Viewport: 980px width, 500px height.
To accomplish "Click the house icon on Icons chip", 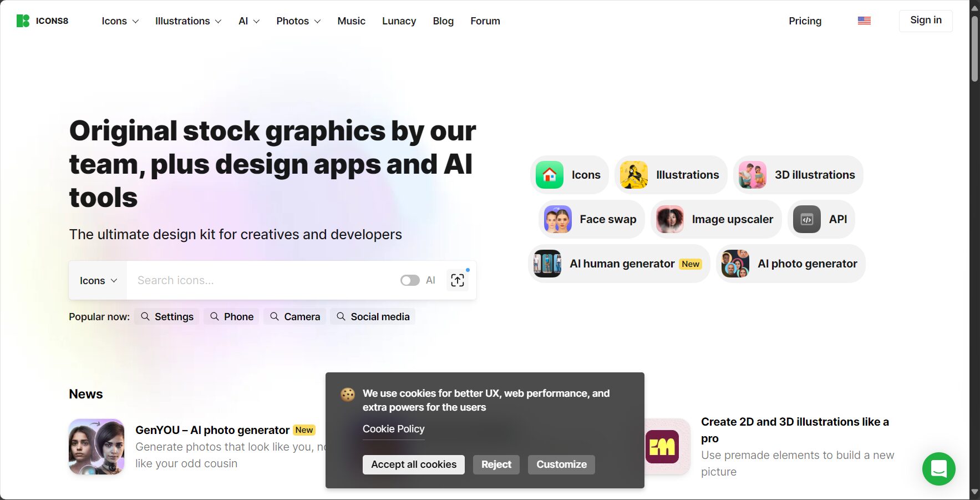I will (550, 175).
